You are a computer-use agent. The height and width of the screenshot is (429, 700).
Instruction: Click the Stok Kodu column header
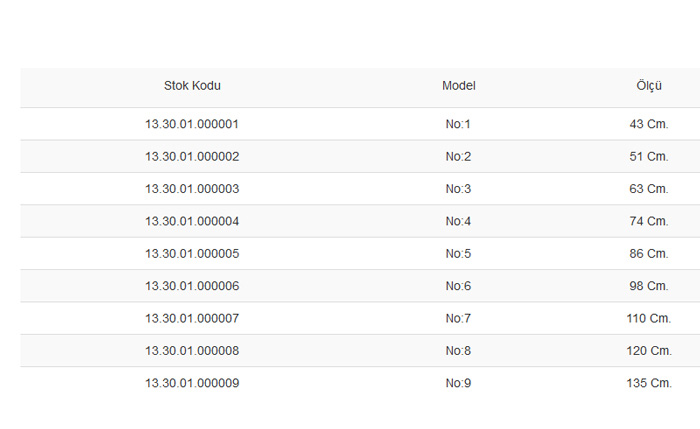tap(192, 86)
